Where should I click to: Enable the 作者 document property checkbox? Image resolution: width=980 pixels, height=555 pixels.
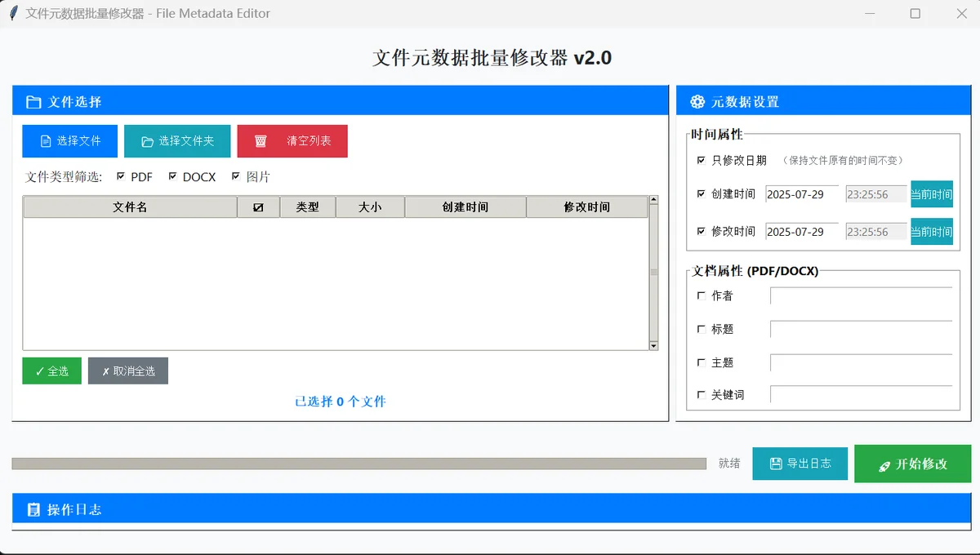tap(701, 295)
